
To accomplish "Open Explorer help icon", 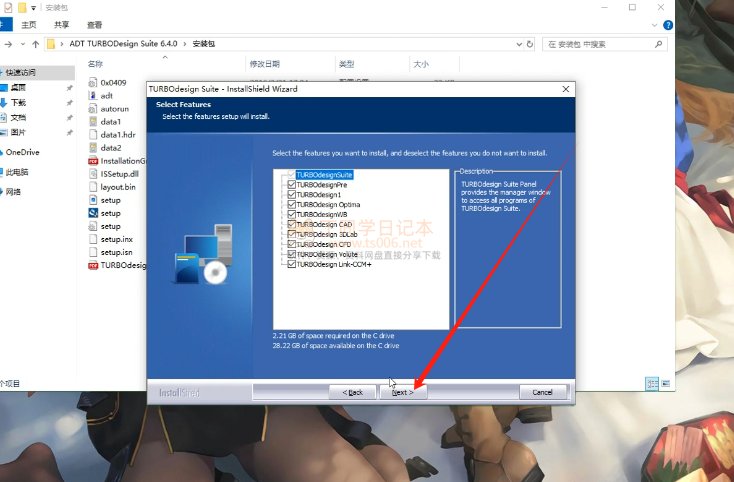I will (x=668, y=25).
